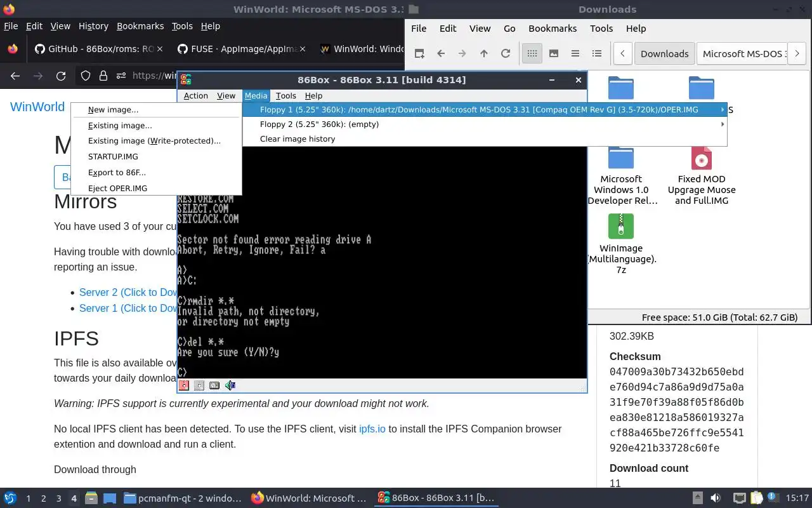The height and width of the screenshot is (508, 812).
Task: Click the system tray volume icon
Action: pos(715,498)
